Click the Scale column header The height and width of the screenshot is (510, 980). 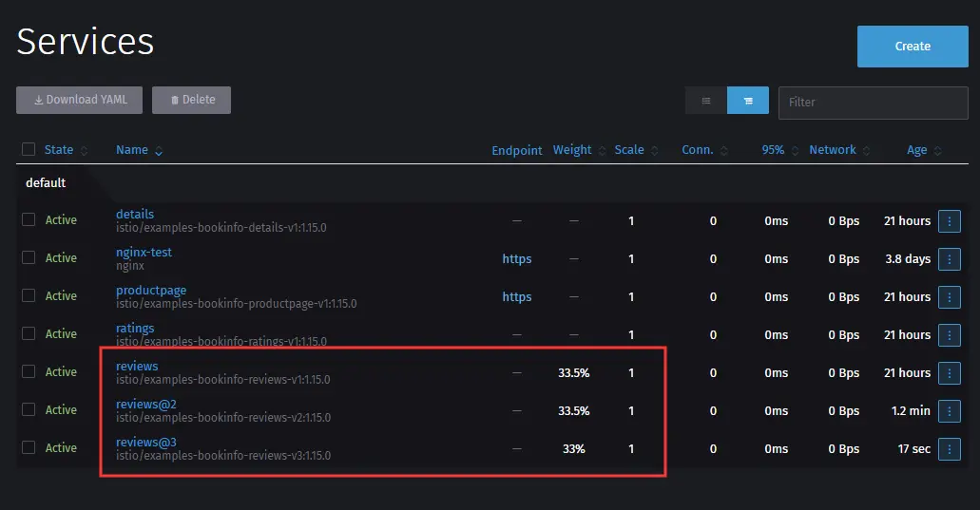click(x=628, y=150)
